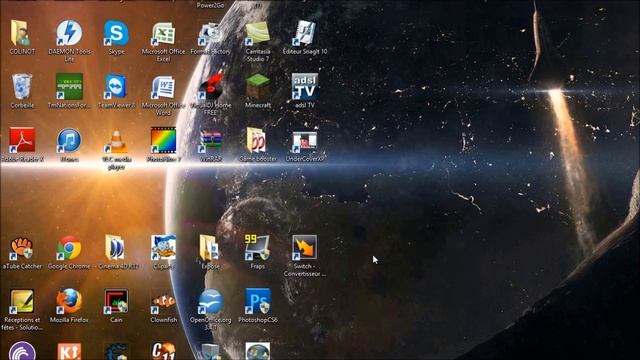
Task: Select the PhotoFiltre 7 rainbow icon
Action: click(163, 140)
